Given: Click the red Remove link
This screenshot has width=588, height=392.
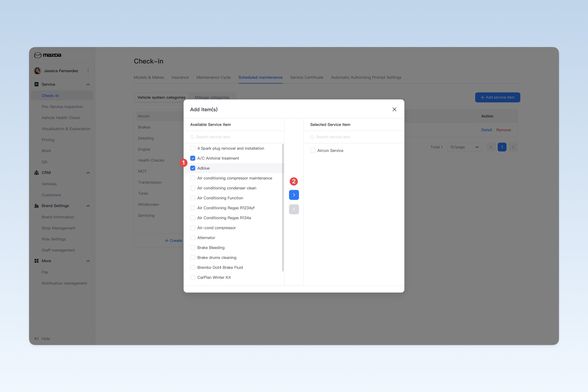Looking at the screenshot, I should pos(503,130).
